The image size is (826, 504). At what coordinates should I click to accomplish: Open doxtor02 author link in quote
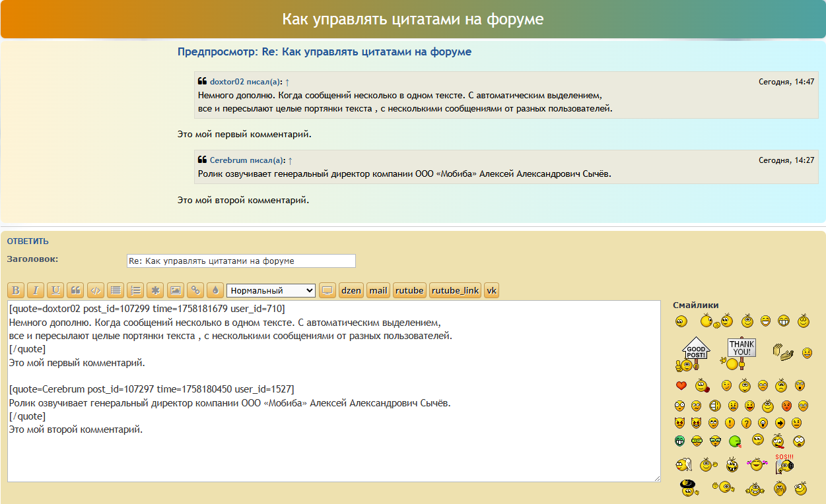coord(226,82)
